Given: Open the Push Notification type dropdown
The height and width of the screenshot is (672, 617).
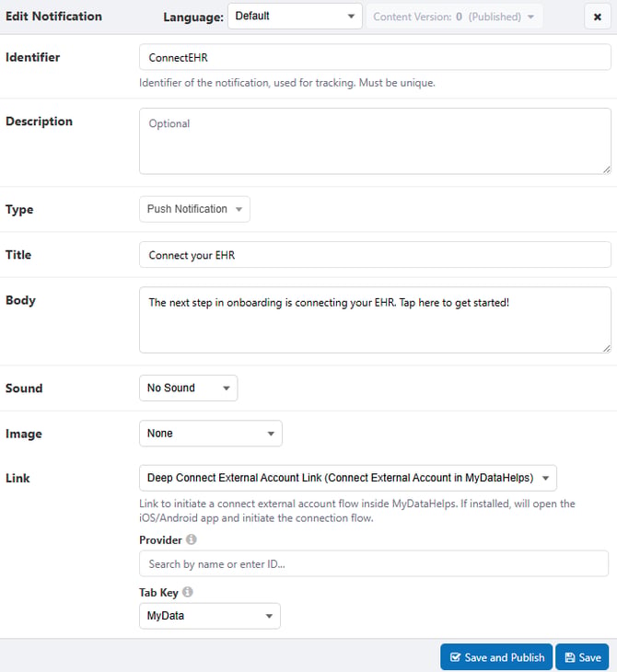Looking at the screenshot, I should (194, 209).
